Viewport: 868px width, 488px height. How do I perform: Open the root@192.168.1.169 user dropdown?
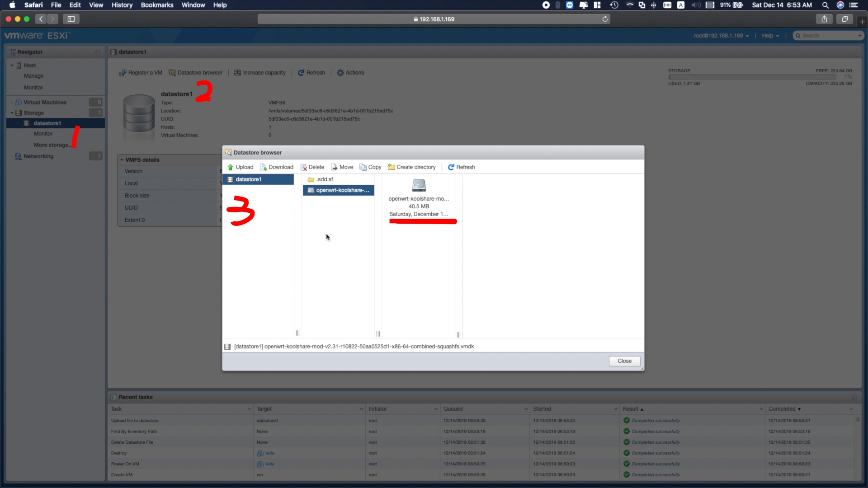point(721,36)
